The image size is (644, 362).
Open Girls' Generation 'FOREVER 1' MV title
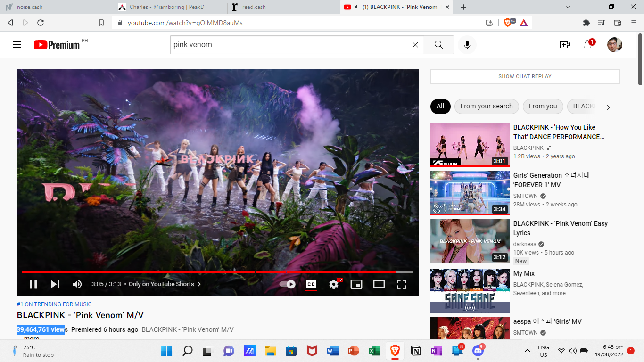point(552,180)
